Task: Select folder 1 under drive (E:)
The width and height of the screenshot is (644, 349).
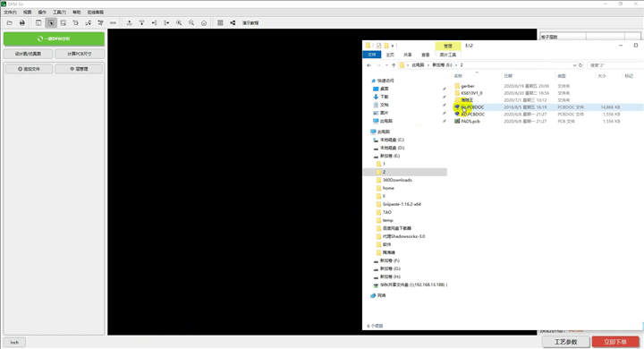Action: (384, 164)
